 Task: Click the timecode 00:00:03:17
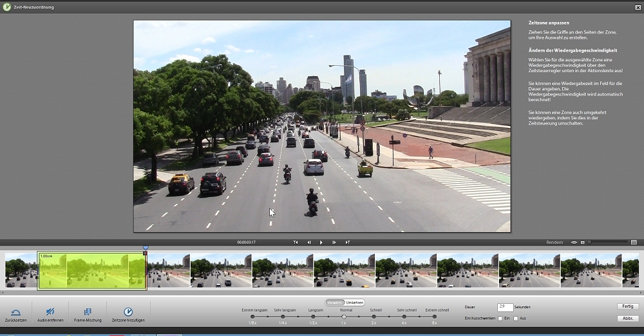[247, 242]
